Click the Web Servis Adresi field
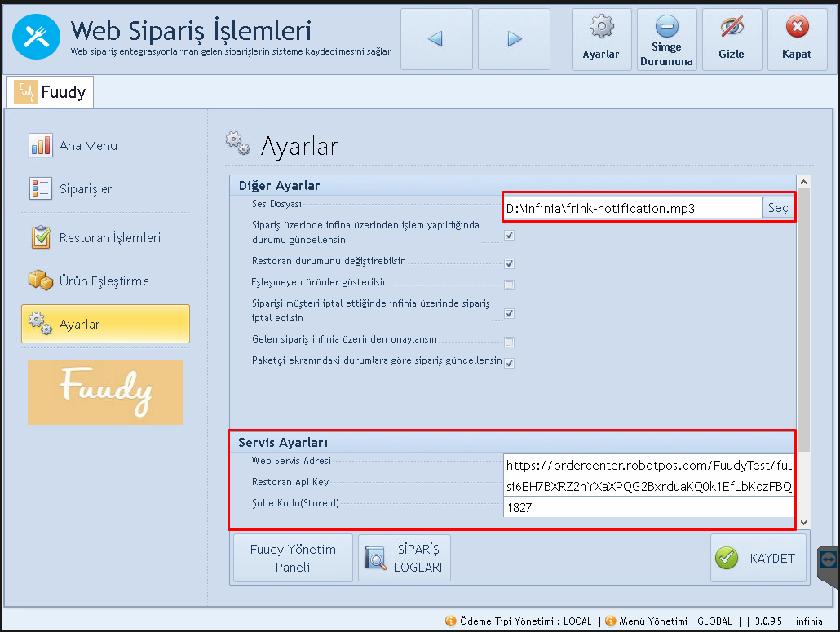The image size is (840, 632). pyautogui.click(x=648, y=465)
